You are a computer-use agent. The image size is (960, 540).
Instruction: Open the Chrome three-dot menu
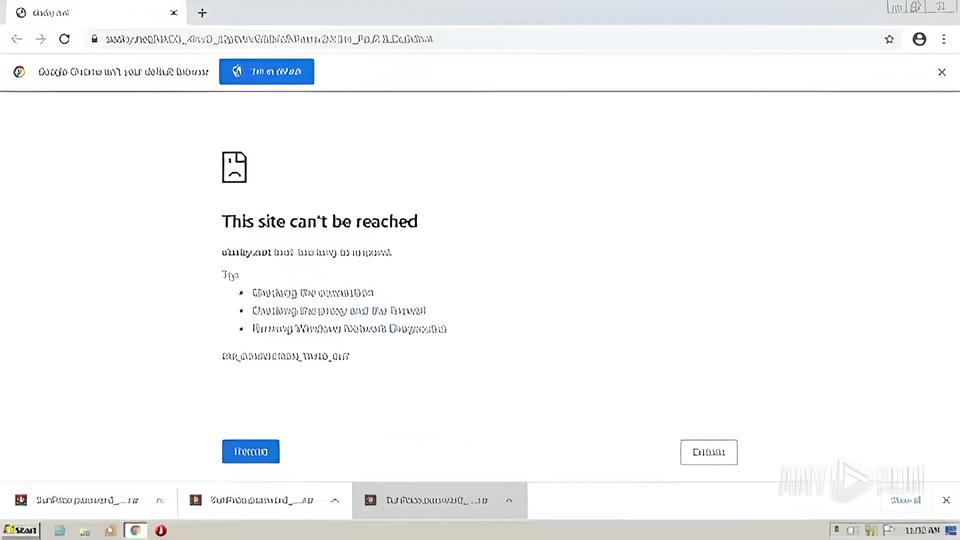(943, 39)
